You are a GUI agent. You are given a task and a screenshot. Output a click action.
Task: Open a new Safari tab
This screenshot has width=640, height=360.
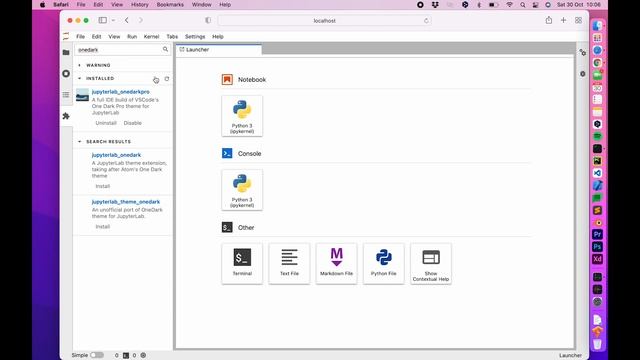point(563,20)
